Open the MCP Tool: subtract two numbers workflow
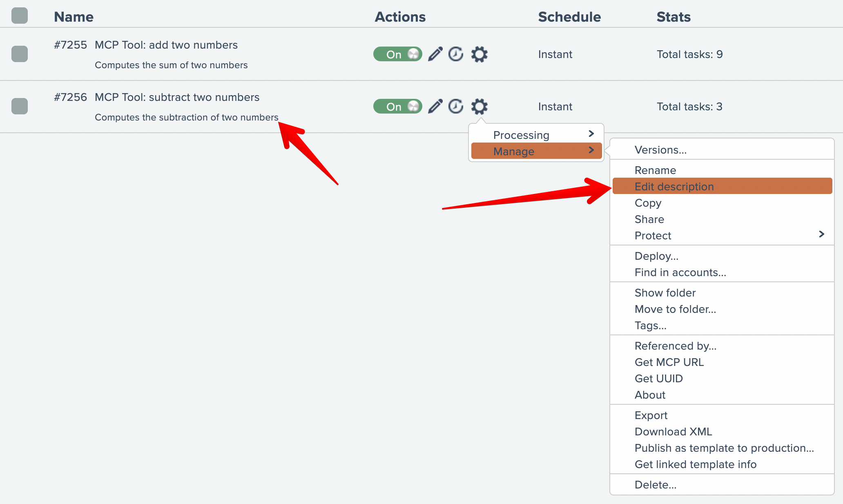 (x=177, y=97)
